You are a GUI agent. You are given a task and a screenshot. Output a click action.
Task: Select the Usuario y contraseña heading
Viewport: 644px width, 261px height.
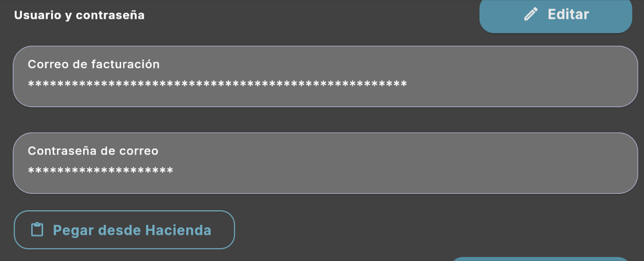tap(79, 15)
